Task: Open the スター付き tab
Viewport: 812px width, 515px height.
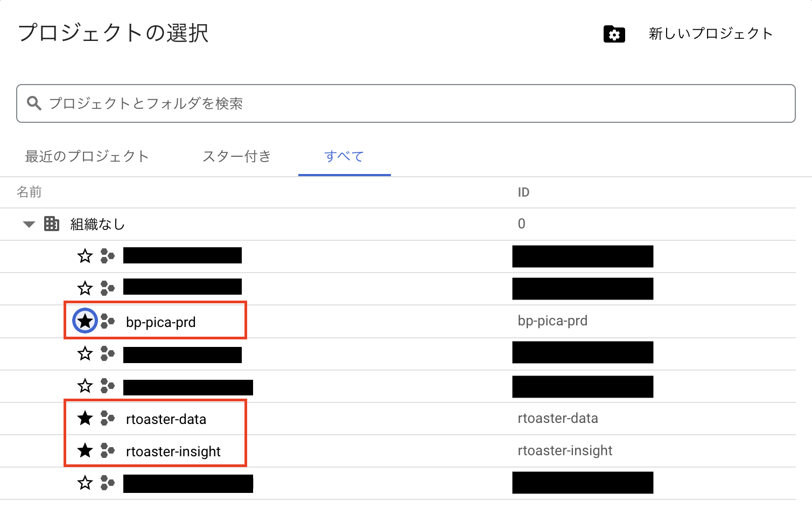Action: click(x=236, y=156)
